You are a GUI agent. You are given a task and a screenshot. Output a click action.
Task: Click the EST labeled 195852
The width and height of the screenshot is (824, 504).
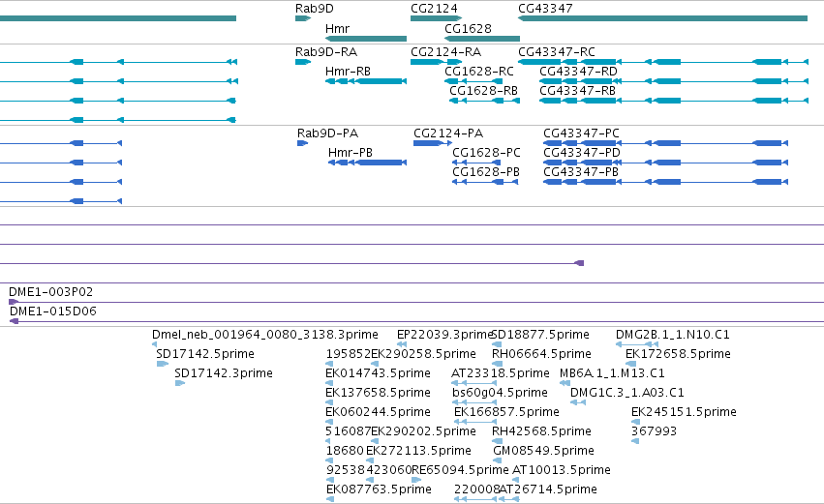(x=349, y=354)
